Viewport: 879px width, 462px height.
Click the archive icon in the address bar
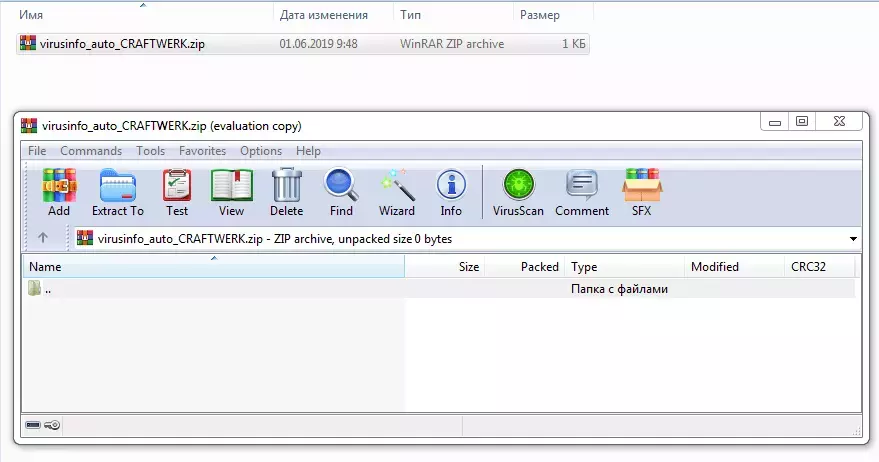point(85,238)
